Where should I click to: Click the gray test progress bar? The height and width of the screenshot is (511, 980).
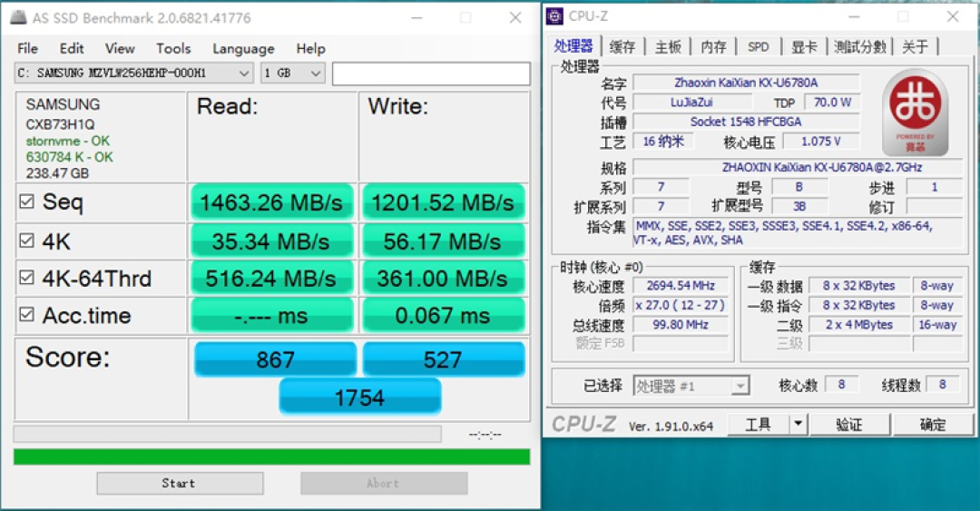[x=228, y=434]
